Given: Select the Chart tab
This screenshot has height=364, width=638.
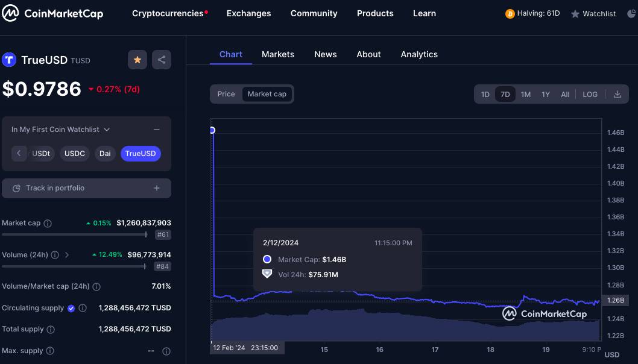Looking at the screenshot, I should point(231,54).
